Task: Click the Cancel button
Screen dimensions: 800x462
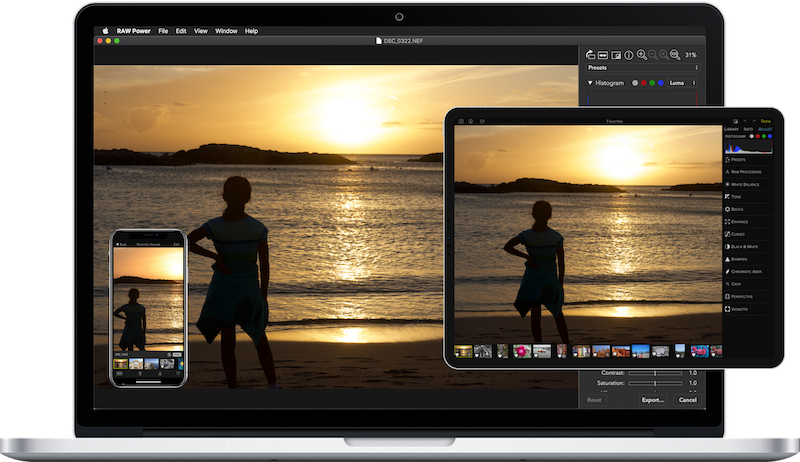Action: click(x=687, y=400)
